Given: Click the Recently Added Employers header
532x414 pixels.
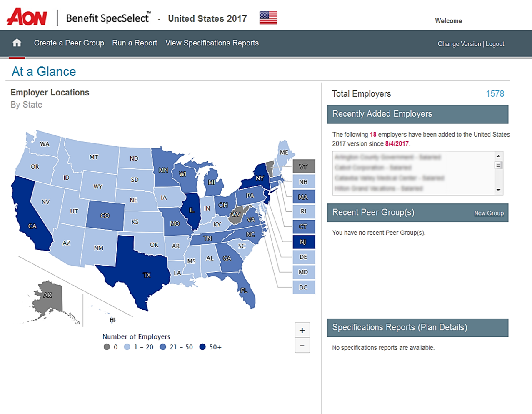Looking at the screenshot, I should click(418, 114).
